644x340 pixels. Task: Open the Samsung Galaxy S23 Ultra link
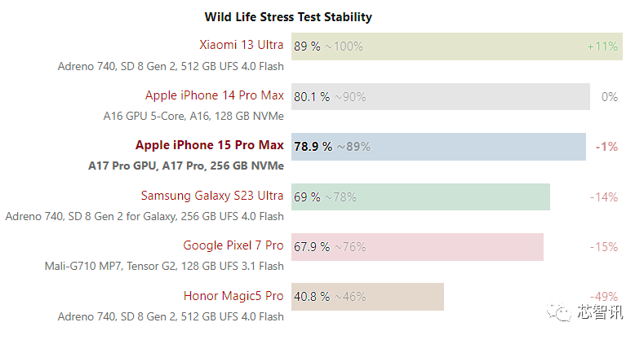pos(212,196)
